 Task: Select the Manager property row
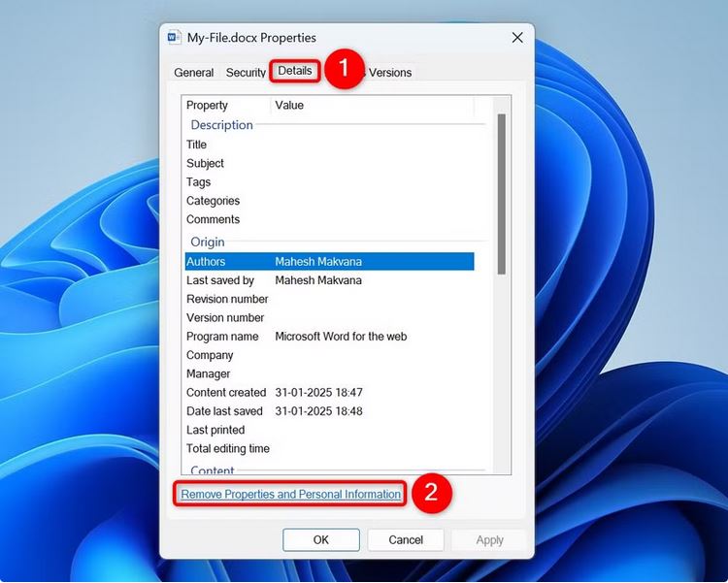(x=329, y=373)
